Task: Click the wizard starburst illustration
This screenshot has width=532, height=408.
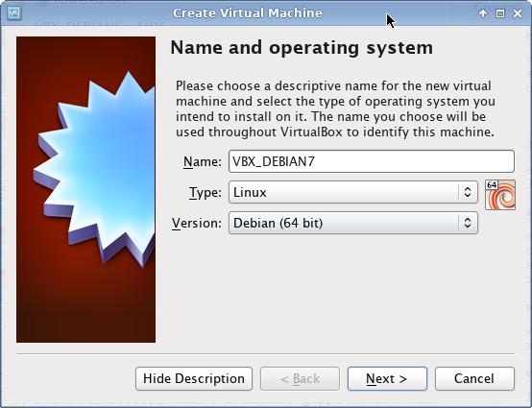Action: click(x=85, y=189)
